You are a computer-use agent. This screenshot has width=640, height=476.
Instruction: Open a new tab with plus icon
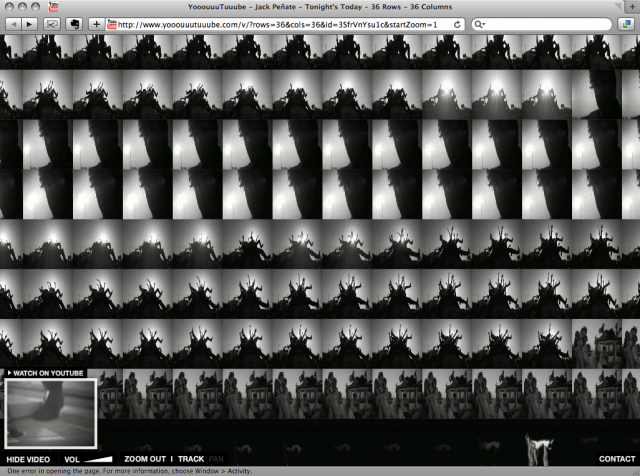[632, 7]
